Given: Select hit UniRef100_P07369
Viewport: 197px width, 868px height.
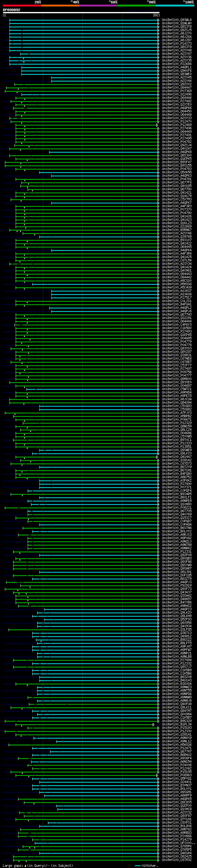Looking at the screenshot, I should click(177, 91).
